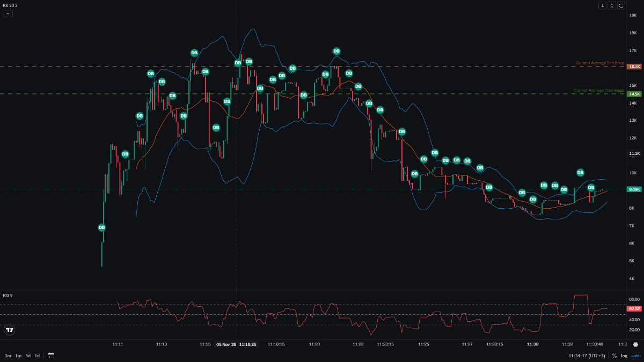644x362 pixels.
Task: Open the go-to-date calendar icon
Action: (x=51, y=356)
